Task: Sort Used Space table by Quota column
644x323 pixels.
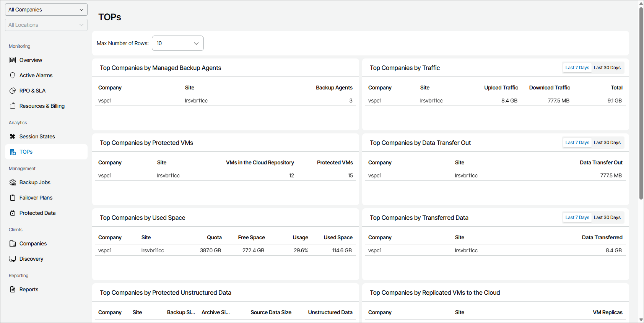Action: click(x=214, y=237)
